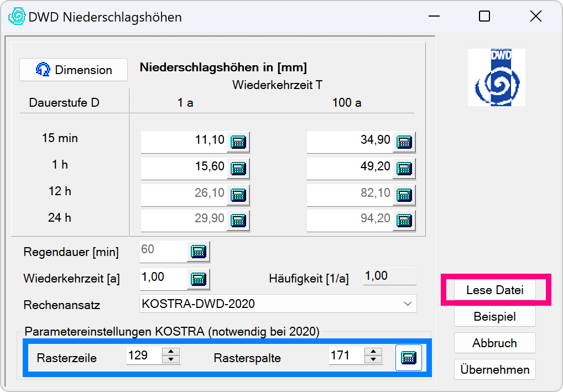
Task: Decrease Rasterzeile value with down arrow
Action: pos(171,360)
